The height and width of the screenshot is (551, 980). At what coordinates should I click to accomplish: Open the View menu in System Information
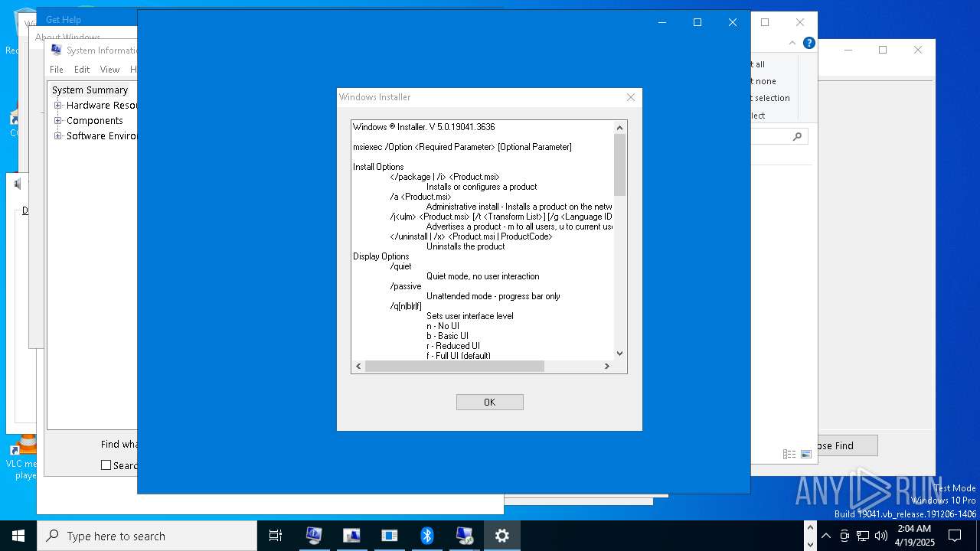(x=109, y=69)
